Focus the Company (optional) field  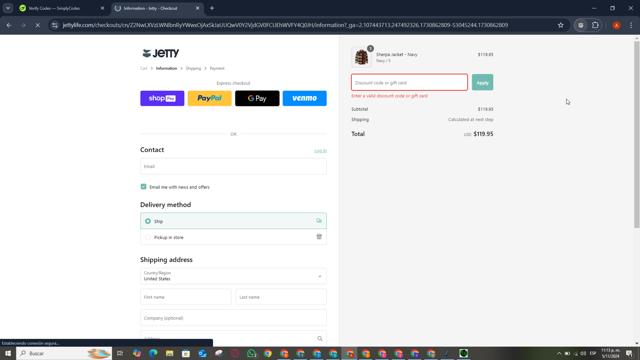pos(233,318)
